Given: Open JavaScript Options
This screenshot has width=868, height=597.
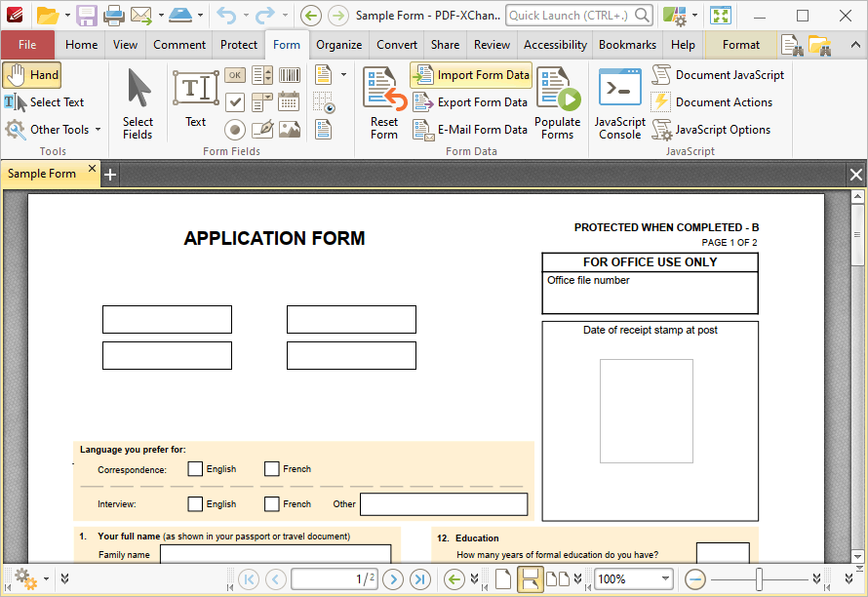Looking at the screenshot, I should tap(711, 129).
